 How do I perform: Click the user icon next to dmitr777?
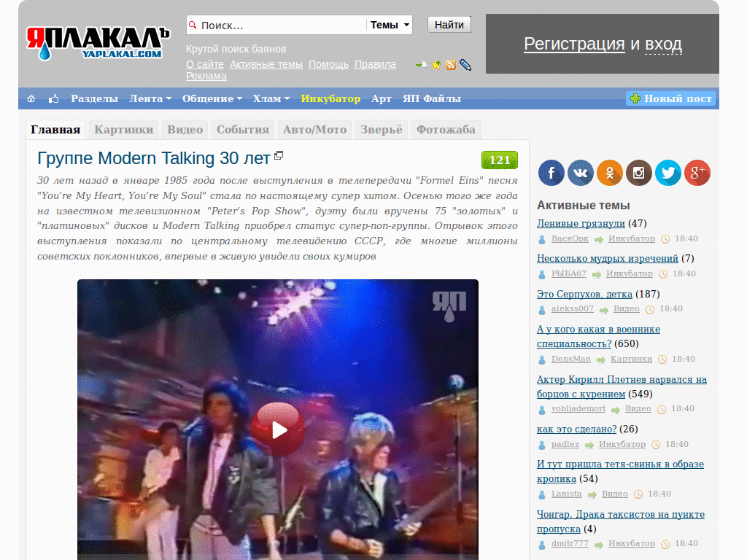[x=542, y=544]
